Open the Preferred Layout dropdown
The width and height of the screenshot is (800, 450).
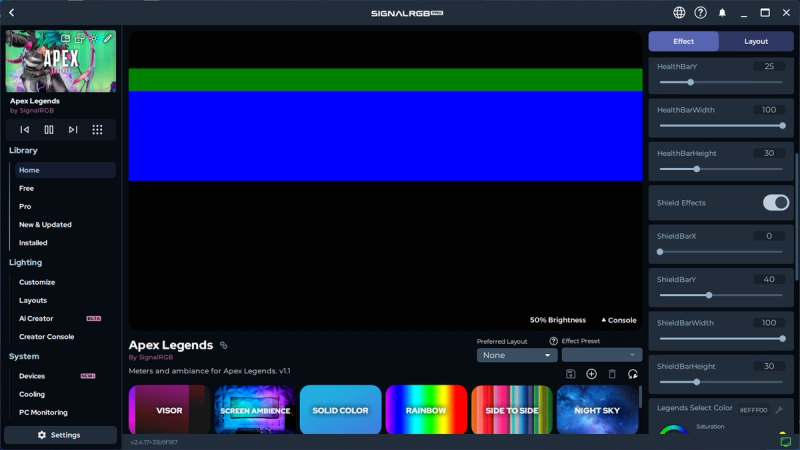(516, 355)
